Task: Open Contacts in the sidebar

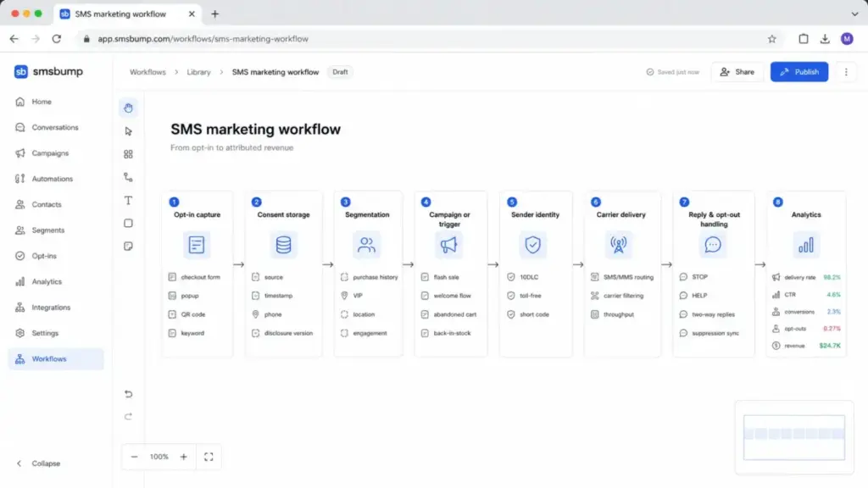Action: pos(55,205)
